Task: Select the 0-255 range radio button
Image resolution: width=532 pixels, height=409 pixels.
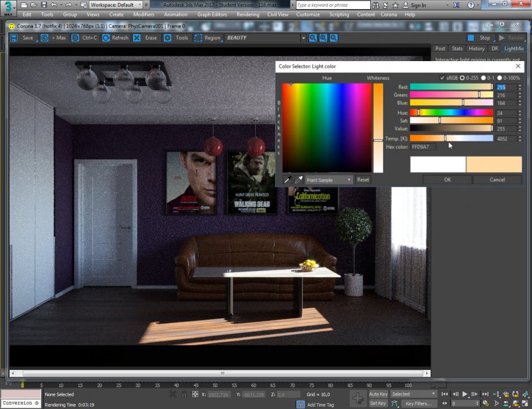Action: 462,78
